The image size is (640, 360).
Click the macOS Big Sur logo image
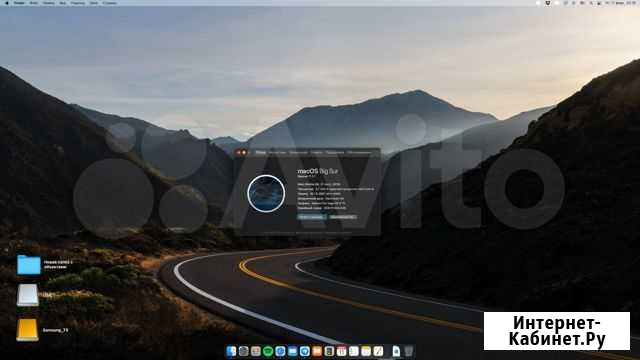point(266,193)
